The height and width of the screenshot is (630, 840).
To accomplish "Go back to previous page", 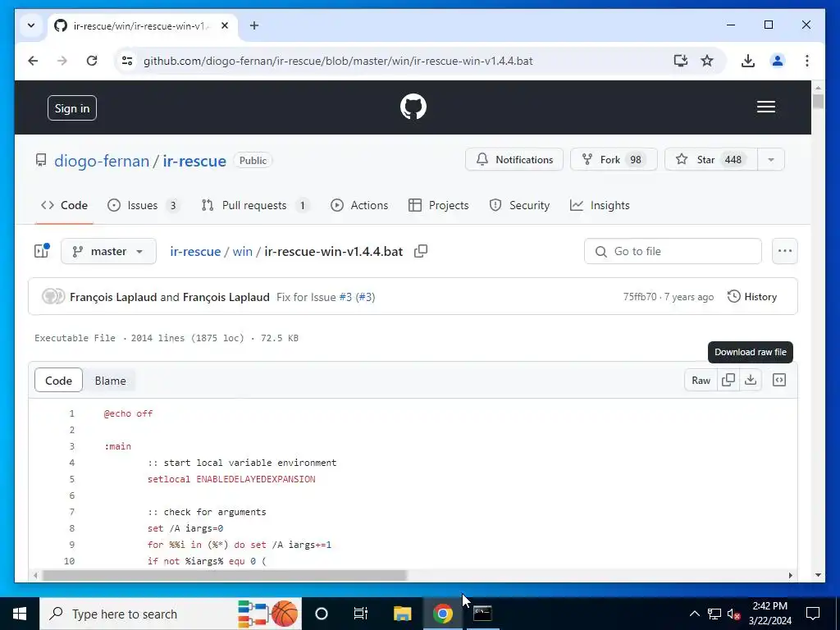I will [33, 61].
